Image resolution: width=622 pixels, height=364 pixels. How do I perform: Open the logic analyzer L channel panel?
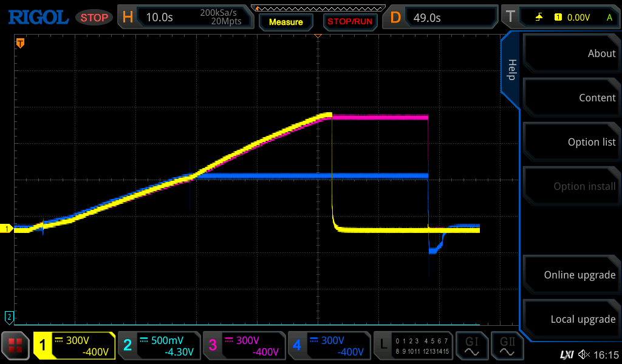coord(413,346)
